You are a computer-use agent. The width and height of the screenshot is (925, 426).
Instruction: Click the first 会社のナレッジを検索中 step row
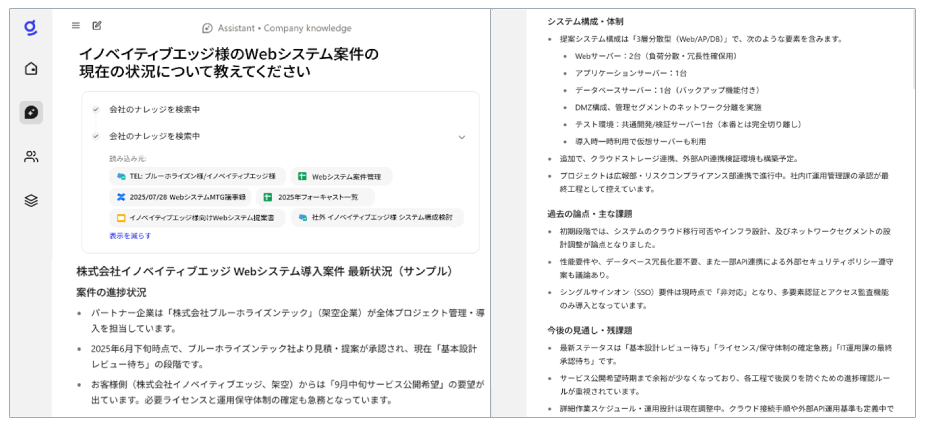(155, 109)
